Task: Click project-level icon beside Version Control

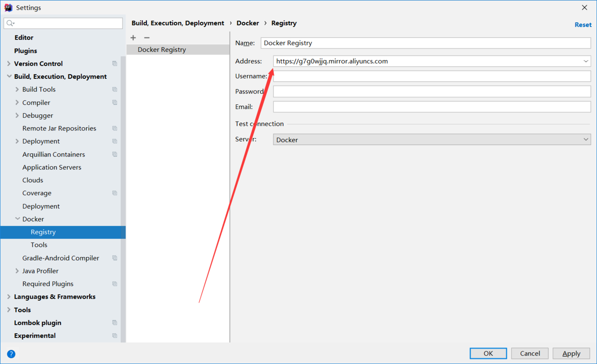Action: tap(115, 63)
